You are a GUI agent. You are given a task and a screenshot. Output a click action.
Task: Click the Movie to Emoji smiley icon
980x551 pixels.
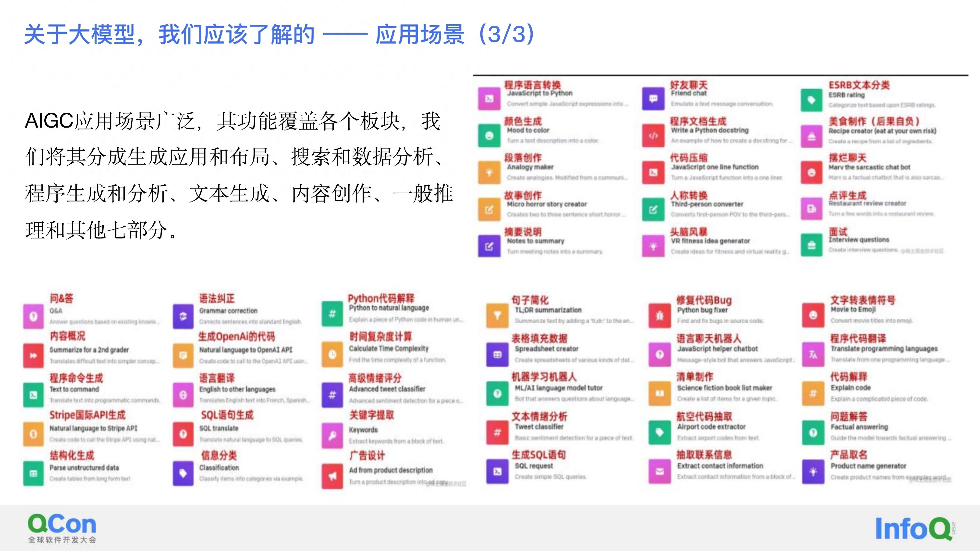point(813,316)
